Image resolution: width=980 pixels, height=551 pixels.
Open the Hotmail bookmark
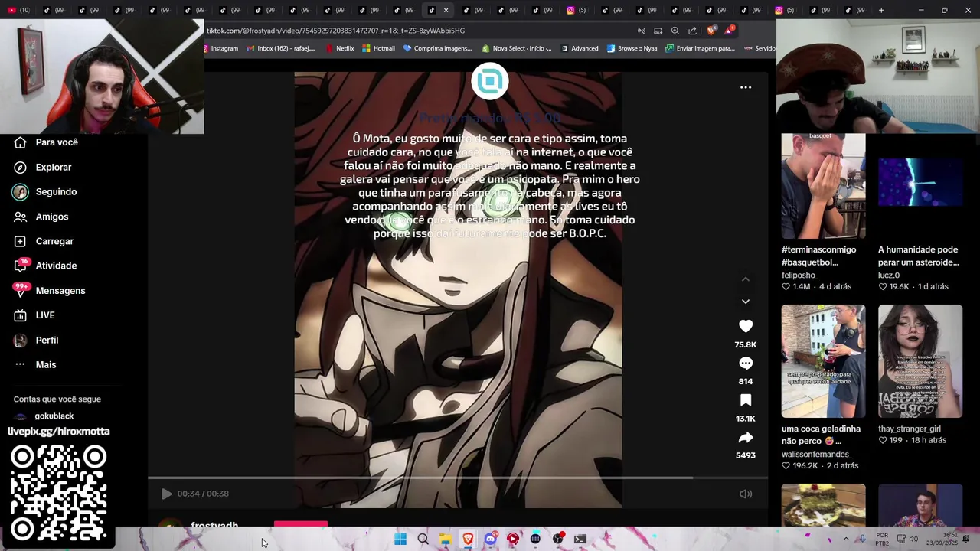coord(378,48)
